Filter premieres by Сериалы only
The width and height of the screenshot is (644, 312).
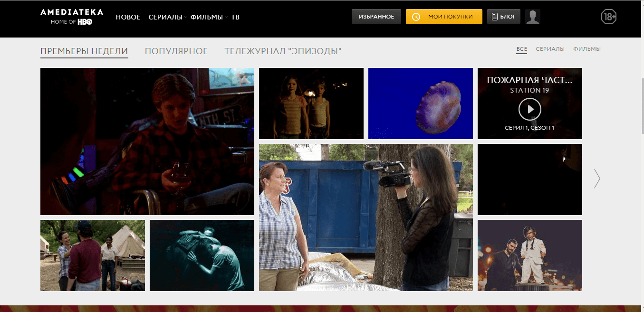[x=550, y=49]
